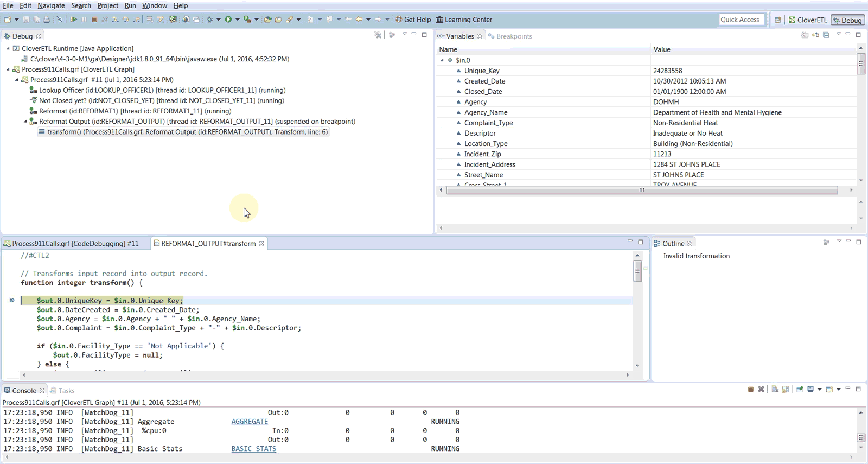
Task: Close the REFORMAT_OUTPUT#transform editor tab
Action: coord(261,244)
